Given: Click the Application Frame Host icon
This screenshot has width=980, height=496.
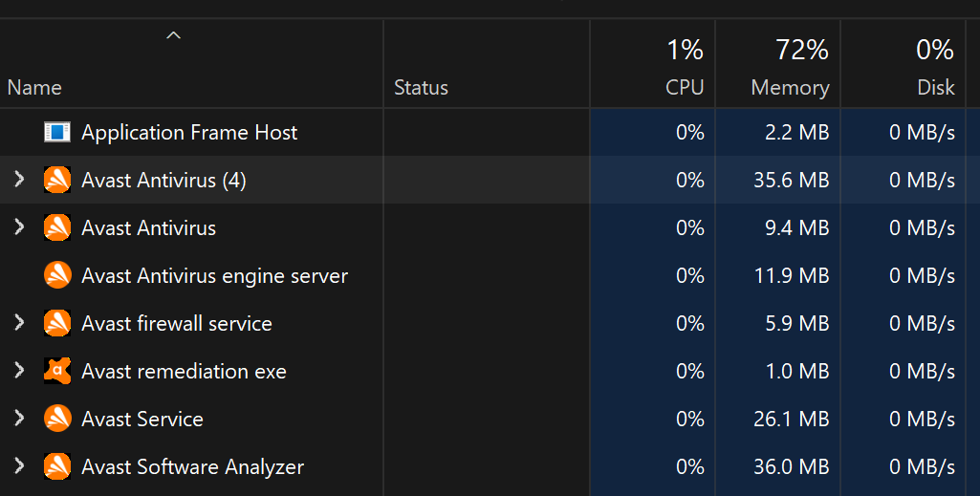Looking at the screenshot, I should 56,132.
